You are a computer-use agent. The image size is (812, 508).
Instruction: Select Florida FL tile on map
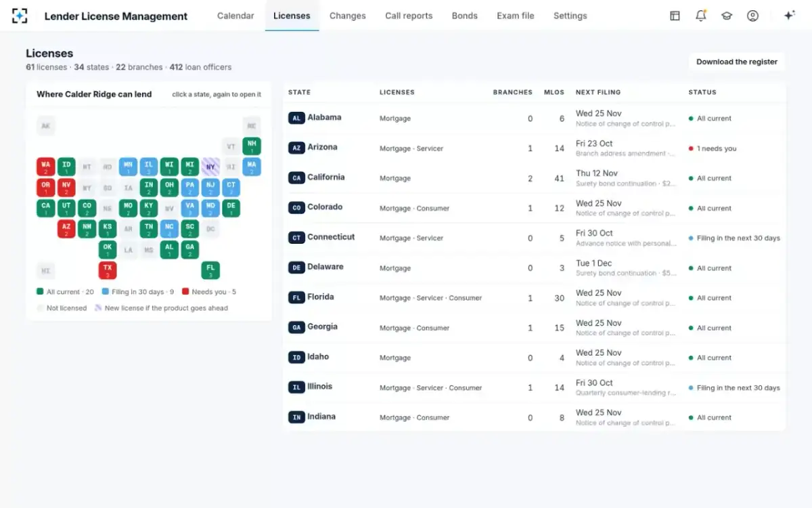(x=210, y=270)
